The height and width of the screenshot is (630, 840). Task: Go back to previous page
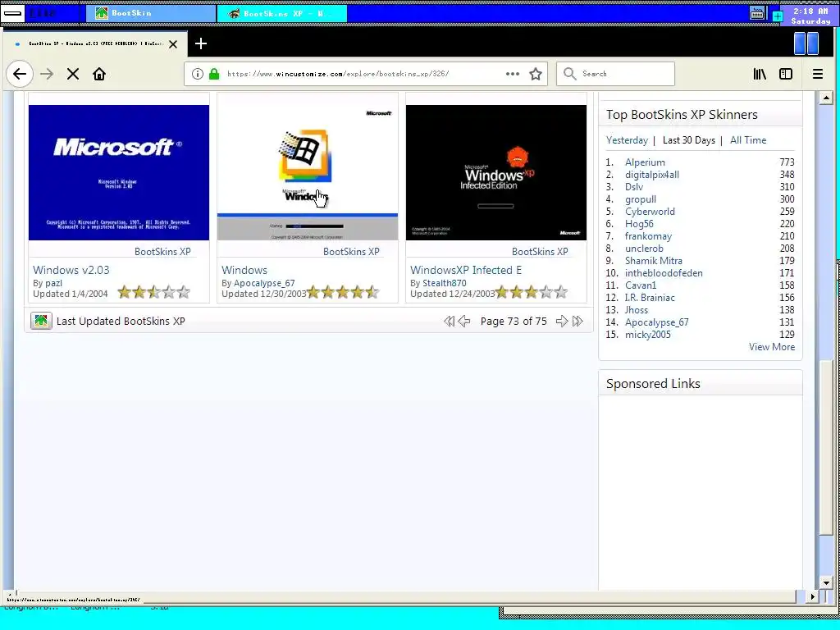[20, 74]
